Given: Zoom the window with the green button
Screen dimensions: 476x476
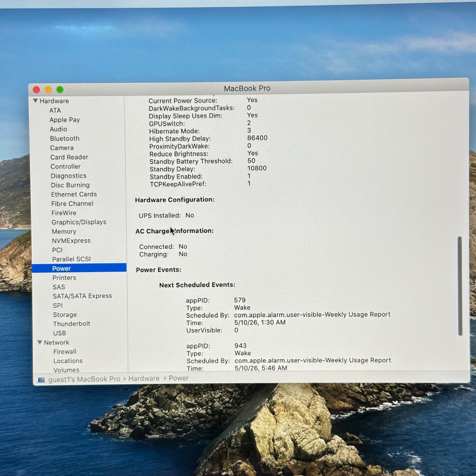Looking at the screenshot, I should pyautogui.click(x=60, y=90).
